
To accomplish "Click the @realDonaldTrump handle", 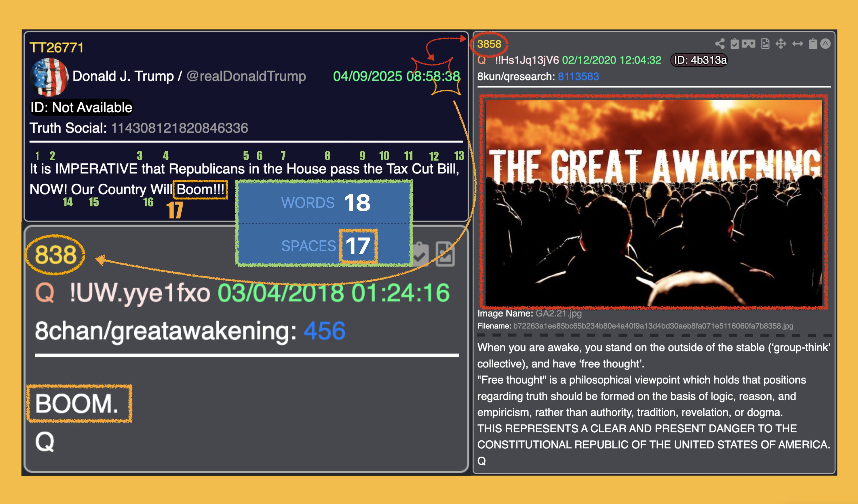I will click(x=246, y=76).
